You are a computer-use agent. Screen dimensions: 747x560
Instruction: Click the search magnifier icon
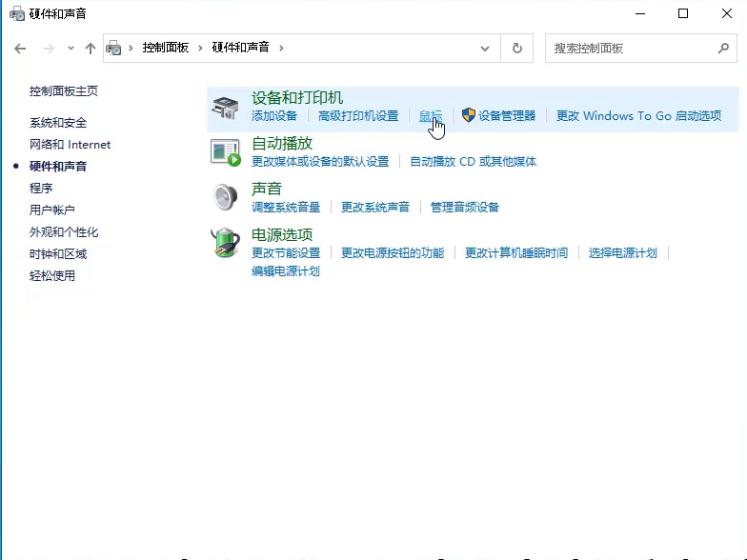click(723, 48)
